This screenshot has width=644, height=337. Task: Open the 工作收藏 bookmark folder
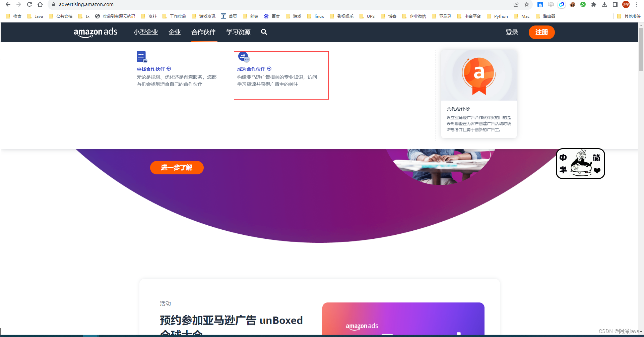pos(174,16)
